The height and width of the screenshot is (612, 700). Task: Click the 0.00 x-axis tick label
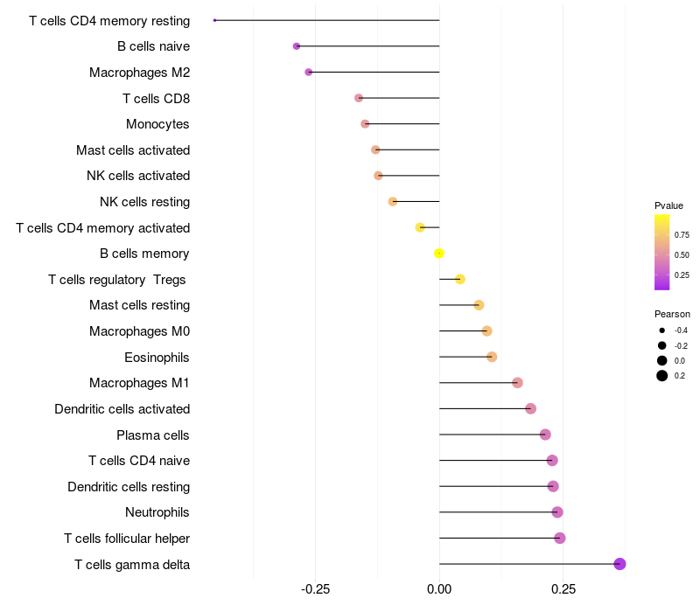click(439, 588)
